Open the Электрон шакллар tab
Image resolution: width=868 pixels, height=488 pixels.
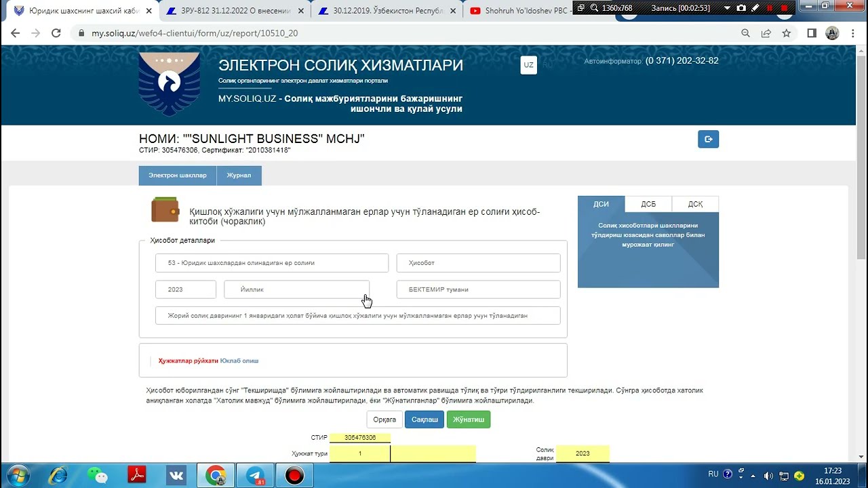(178, 176)
